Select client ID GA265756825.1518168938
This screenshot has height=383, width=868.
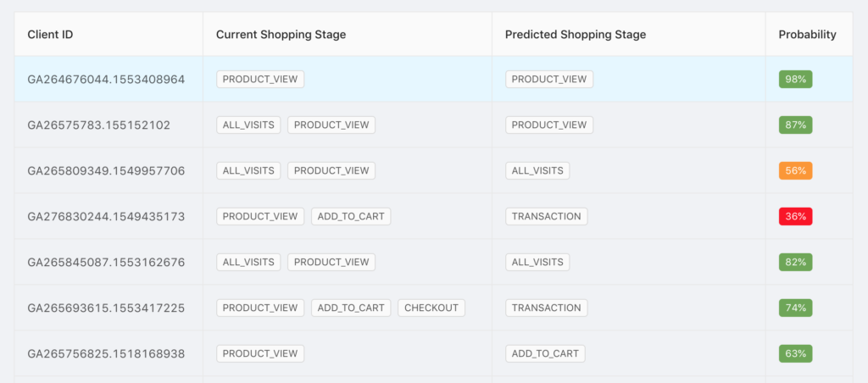[x=106, y=353]
